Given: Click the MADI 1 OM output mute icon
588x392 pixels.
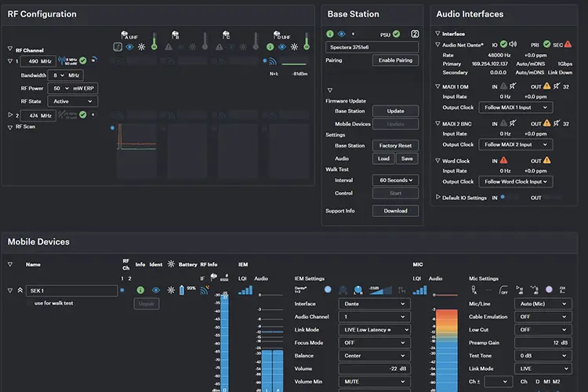Looking at the screenshot, I should (557, 86).
